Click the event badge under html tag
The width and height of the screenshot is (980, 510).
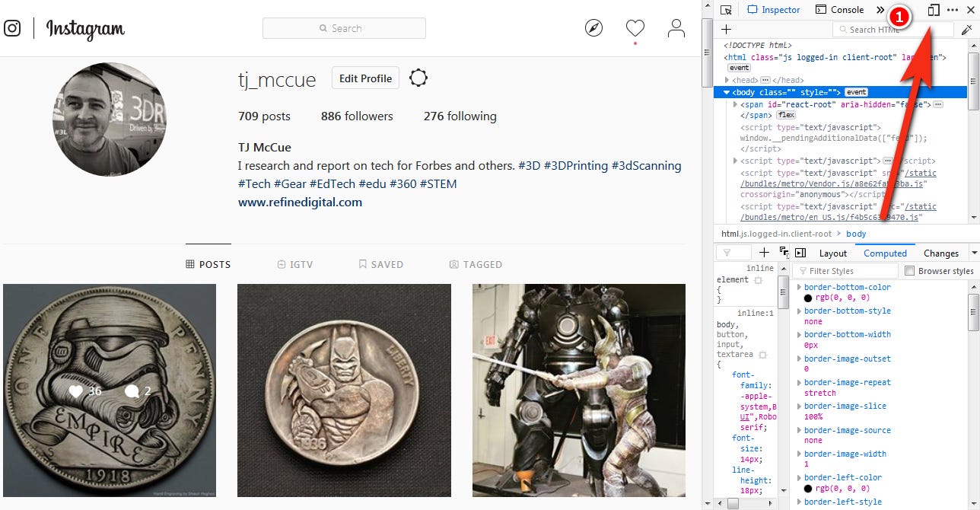(739, 68)
